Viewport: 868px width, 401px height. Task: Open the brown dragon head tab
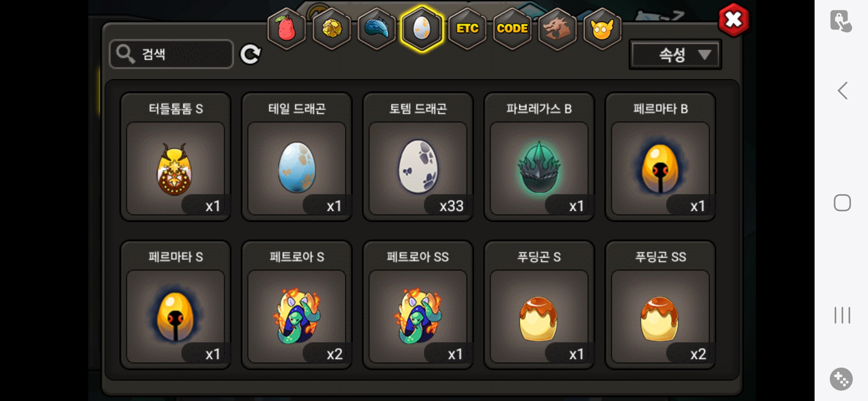click(557, 29)
